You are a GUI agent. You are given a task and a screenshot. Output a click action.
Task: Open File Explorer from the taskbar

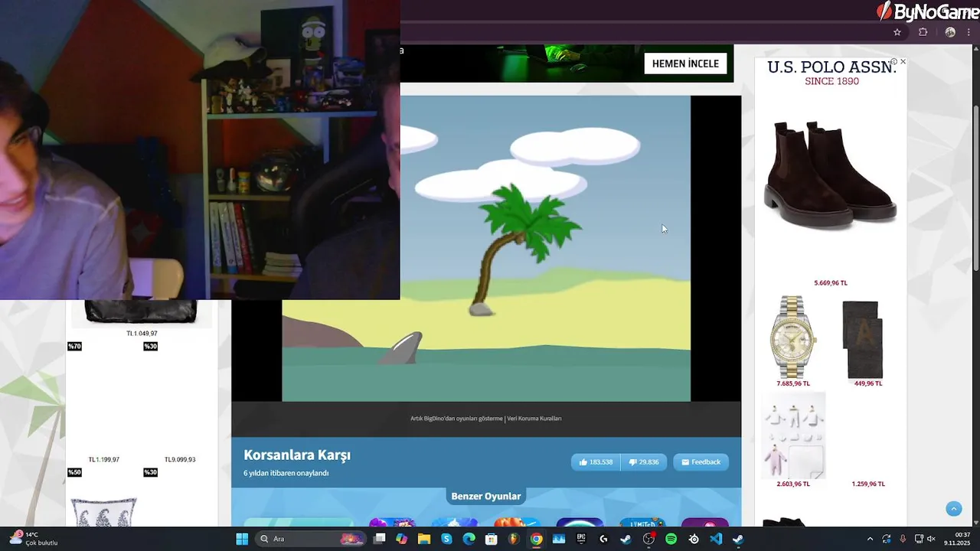424,539
